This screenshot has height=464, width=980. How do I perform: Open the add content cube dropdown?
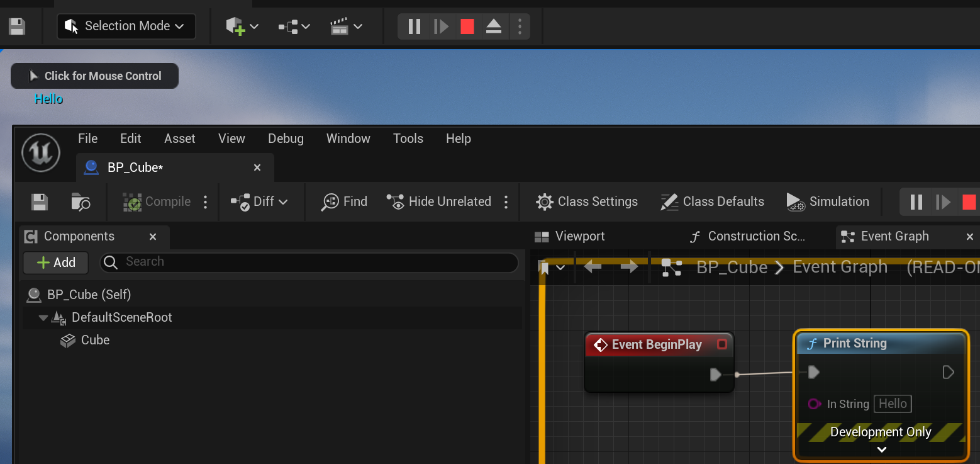coord(242,26)
